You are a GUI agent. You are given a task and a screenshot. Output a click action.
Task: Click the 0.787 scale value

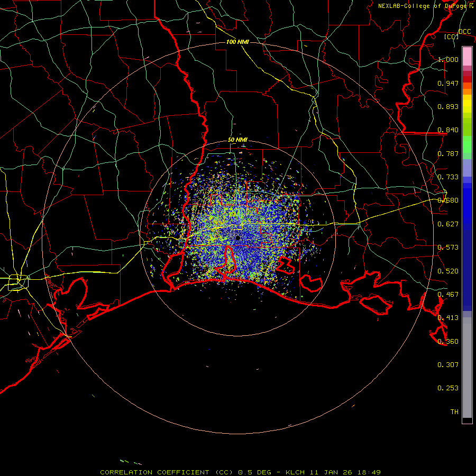tap(448, 153)
